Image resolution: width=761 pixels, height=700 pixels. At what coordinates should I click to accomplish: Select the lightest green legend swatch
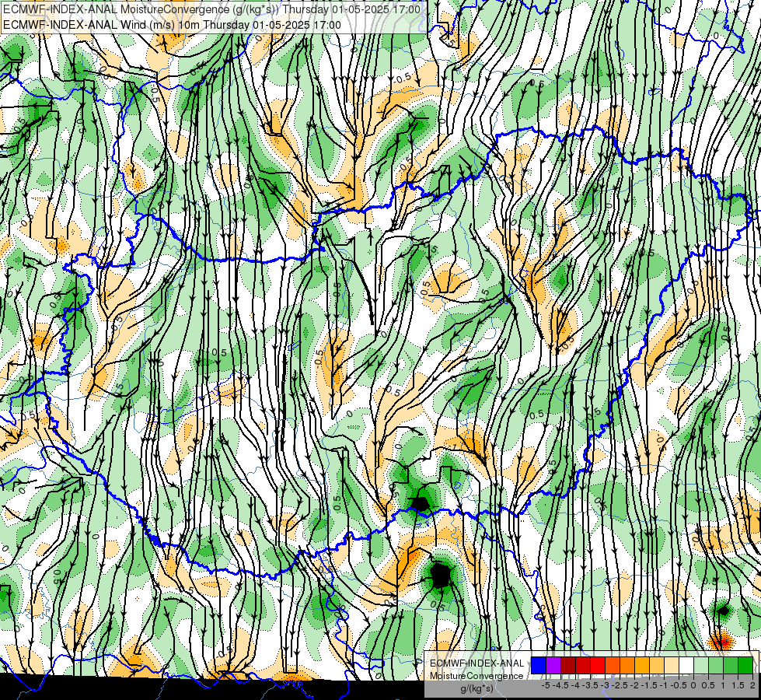pyautogui.click(x=701, y=666)
